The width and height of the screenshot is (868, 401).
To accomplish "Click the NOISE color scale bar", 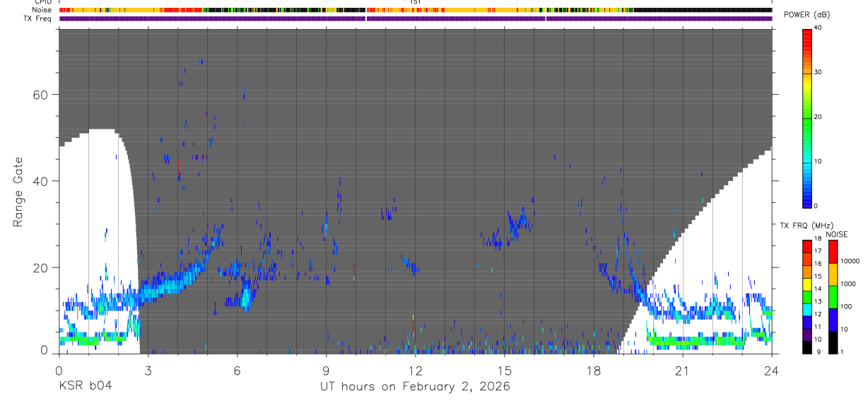I will pyautogui.click(x=832, y=296).
